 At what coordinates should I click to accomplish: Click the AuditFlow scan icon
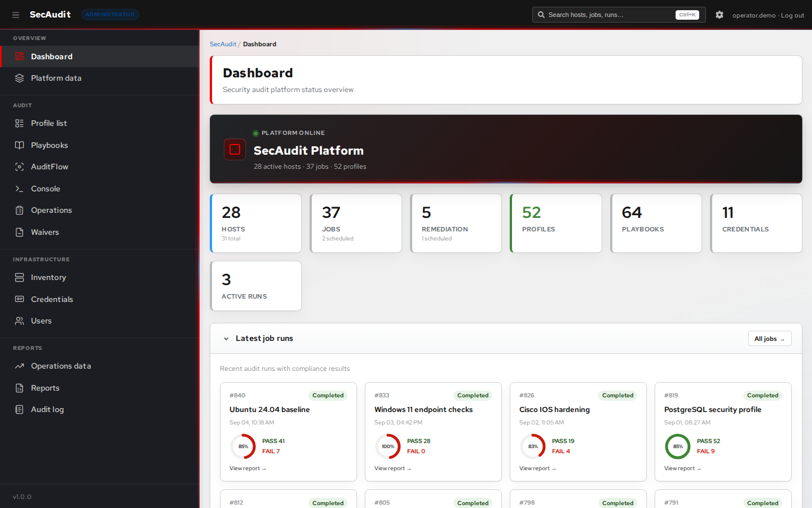coord(19,167)
